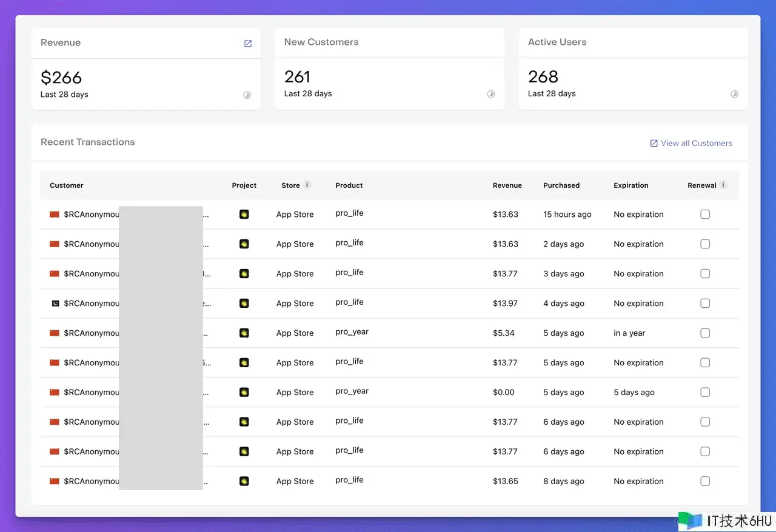Click the project icon in the first row
The height and width of the screenshot is (532, 776).
coord(244,214)
